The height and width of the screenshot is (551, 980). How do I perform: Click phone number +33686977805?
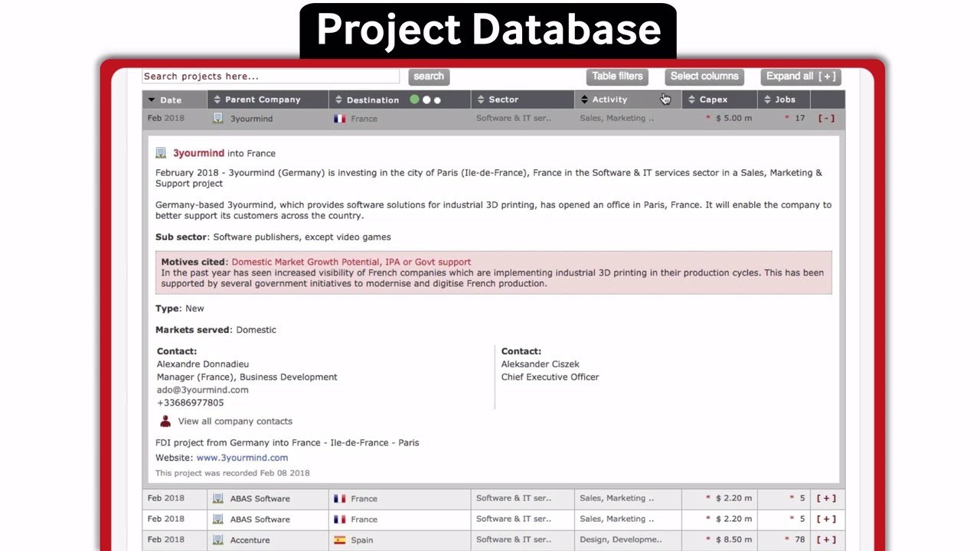(190, 403)
